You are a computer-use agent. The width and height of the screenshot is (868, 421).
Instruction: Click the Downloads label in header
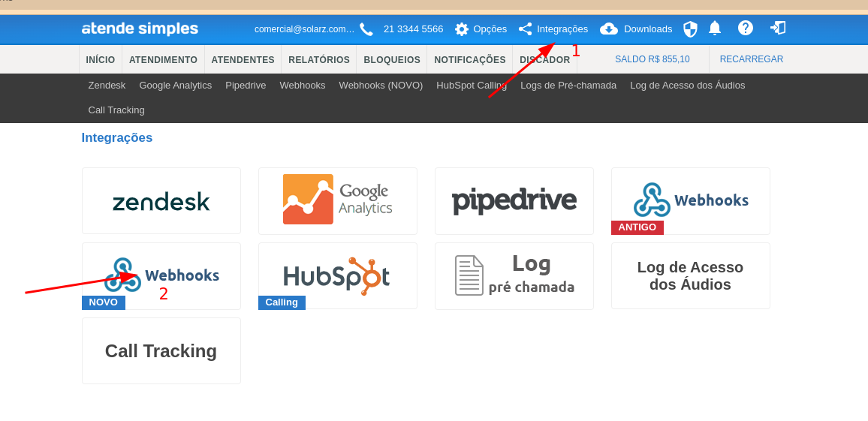pos(648,29)
